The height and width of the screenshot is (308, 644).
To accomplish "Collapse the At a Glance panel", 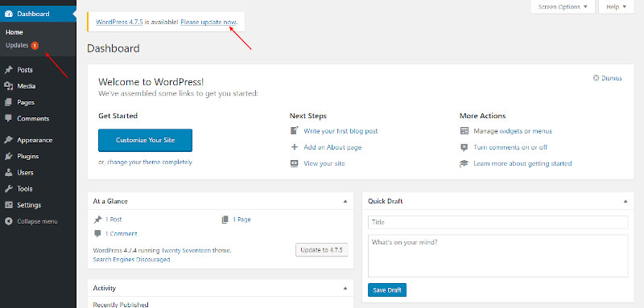I will coord(345,201).
